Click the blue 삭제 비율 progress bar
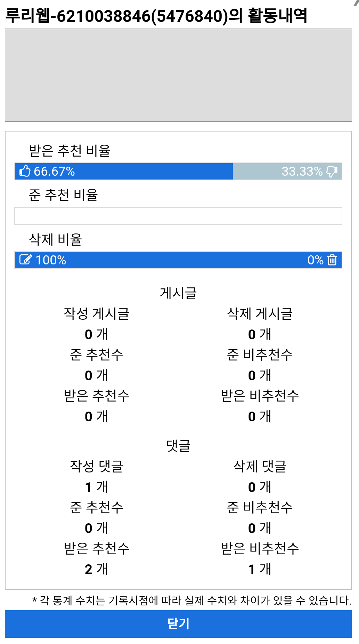Viewport: 359px width, 644px height. (x=178, y=260)
